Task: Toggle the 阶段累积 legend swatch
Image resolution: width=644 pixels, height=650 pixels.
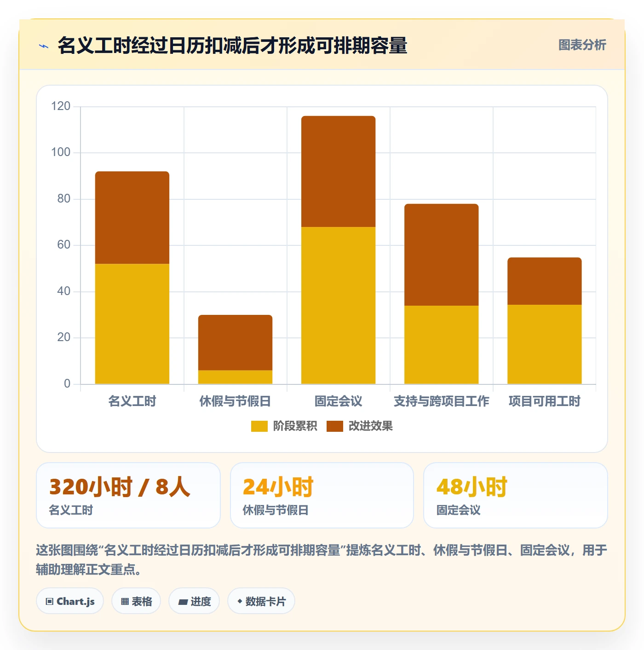Action: click(x=259, y=426)
